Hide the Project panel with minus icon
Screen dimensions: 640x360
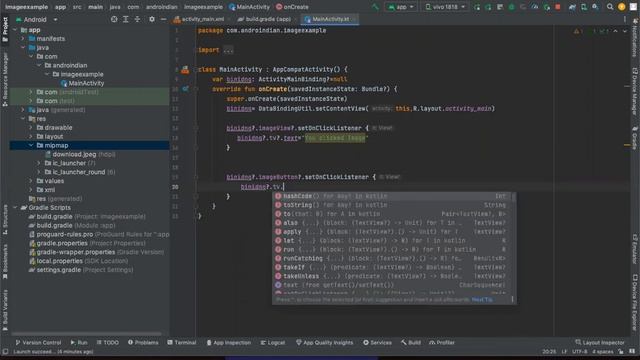[163, 19]
